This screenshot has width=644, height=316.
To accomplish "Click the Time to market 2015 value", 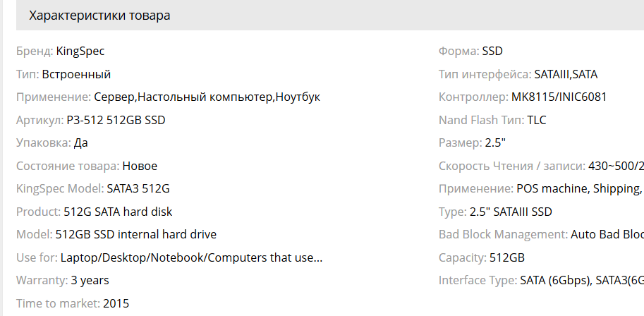I will (116, 303).
